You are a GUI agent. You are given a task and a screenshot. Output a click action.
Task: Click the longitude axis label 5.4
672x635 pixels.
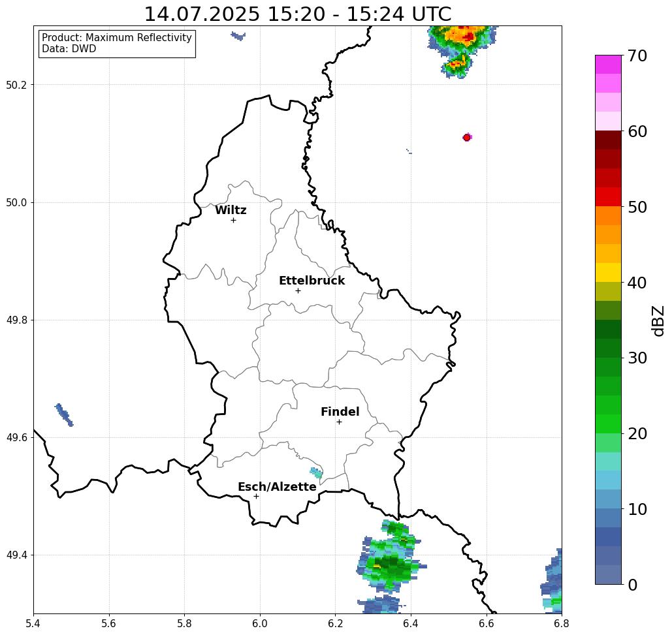pos(33,623)
